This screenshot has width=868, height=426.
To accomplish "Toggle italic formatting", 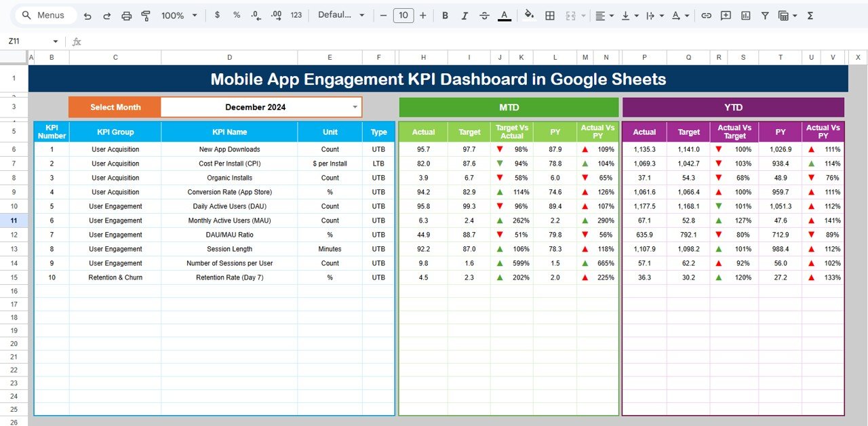I will pyautogui.click(x=465, y=15).
